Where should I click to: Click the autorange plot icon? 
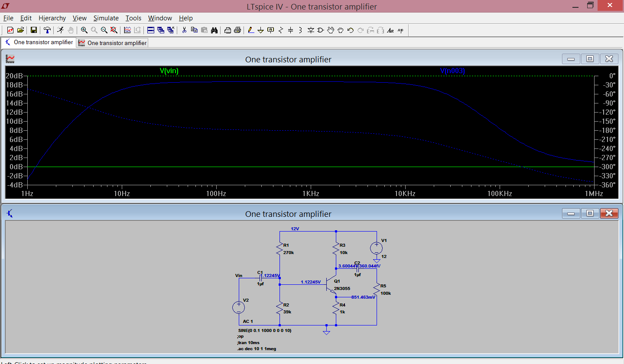point(127,30)
